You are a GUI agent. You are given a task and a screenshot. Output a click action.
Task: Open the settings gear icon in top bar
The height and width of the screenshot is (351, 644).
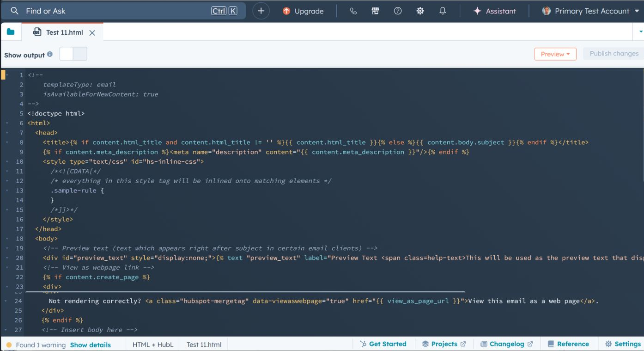(420, 11)
